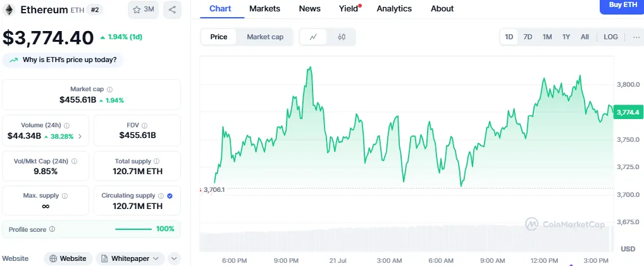Screen dimensions: 644x266
Task: Click Market cap info icon
Action: click(110, 89)
